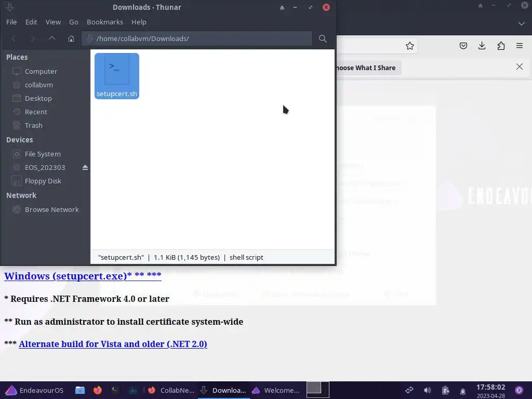Launch Firefox from taskbar launcher
The width and height of the screenshot is (532, 399).
[x=98, y=390]
